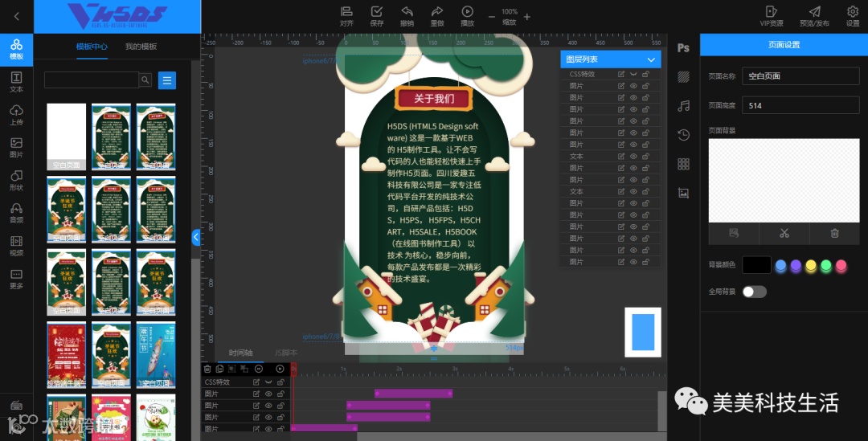Open the music note panel icon

[x=684, y=106]
